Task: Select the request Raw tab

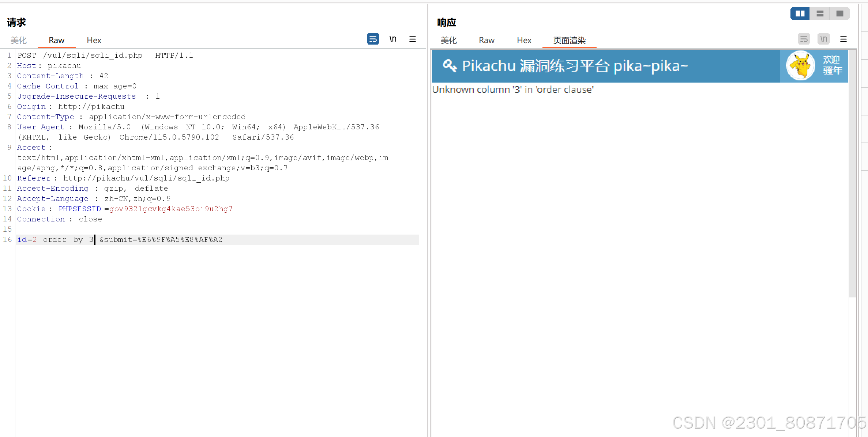Action: 57,40
